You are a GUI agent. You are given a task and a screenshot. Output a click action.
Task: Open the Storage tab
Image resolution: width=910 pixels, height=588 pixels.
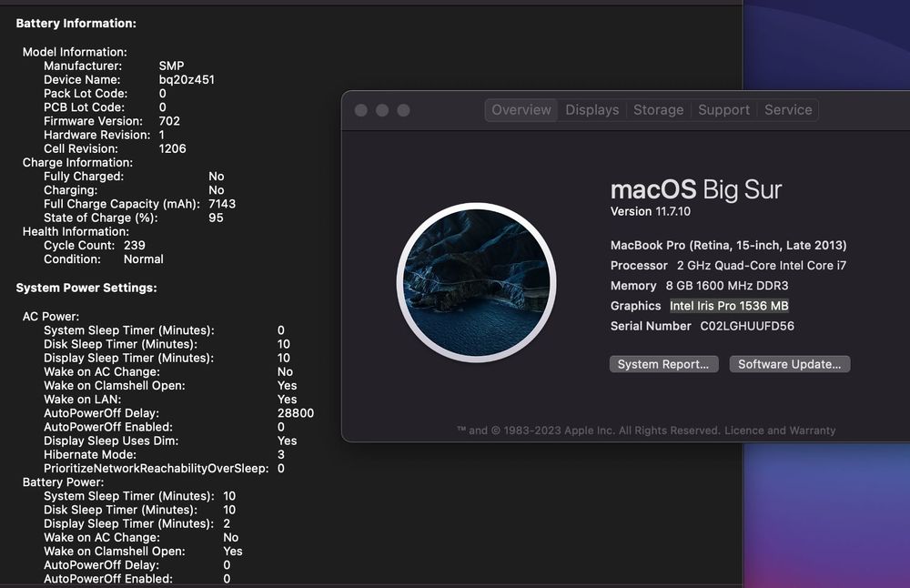coord(658,110)
